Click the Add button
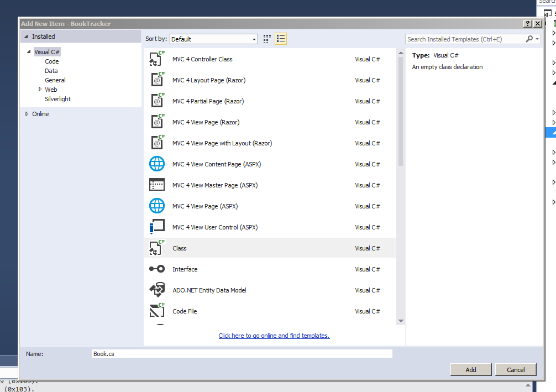556x392 pixels. coord(471,370)
